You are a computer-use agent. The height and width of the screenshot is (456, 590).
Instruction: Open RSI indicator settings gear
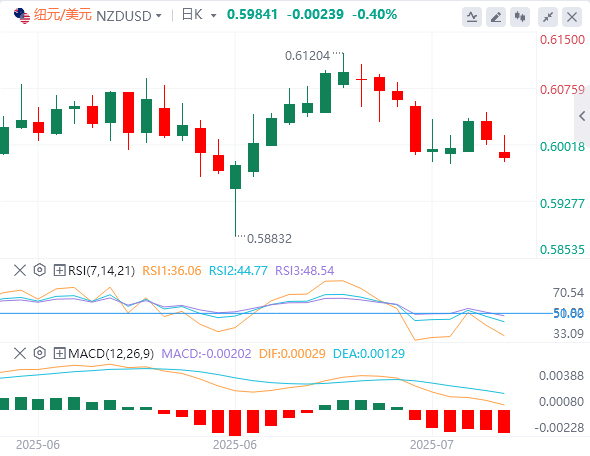(x=40, y=270)
